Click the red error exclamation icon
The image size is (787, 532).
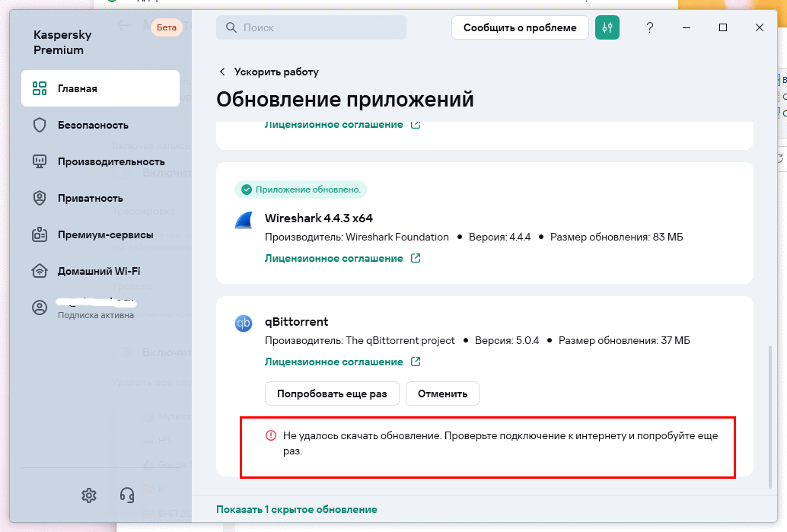[x=270, y=435]
